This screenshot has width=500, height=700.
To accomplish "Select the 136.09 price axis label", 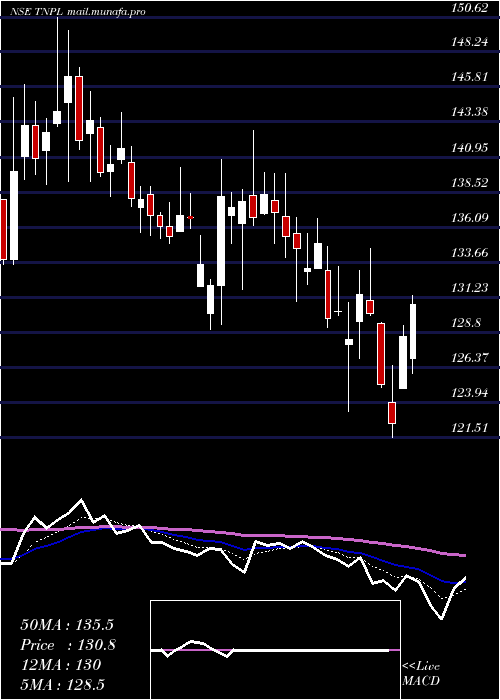I will [x=469, y=218].
